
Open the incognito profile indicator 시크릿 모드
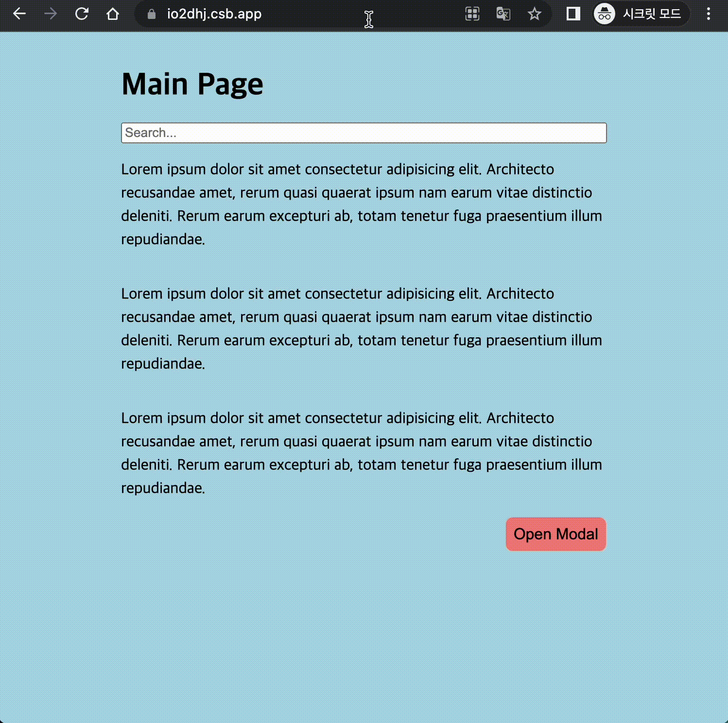(x=641, y=14)
